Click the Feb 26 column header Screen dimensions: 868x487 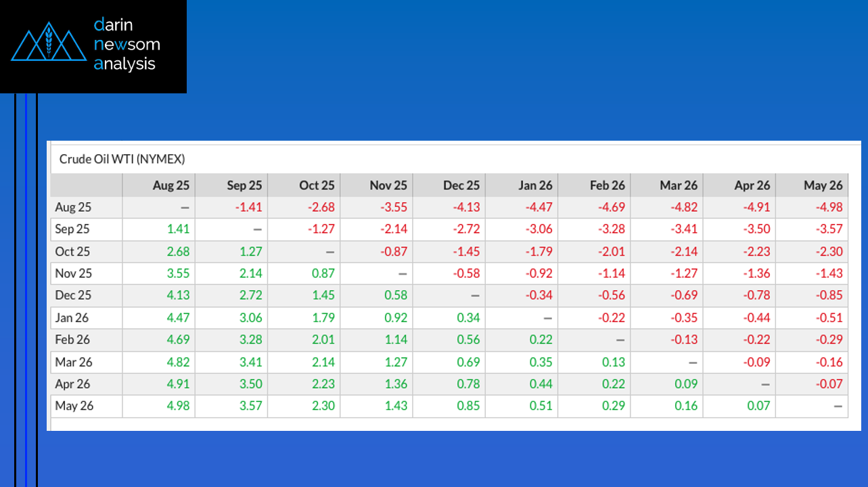pos(607,185)
